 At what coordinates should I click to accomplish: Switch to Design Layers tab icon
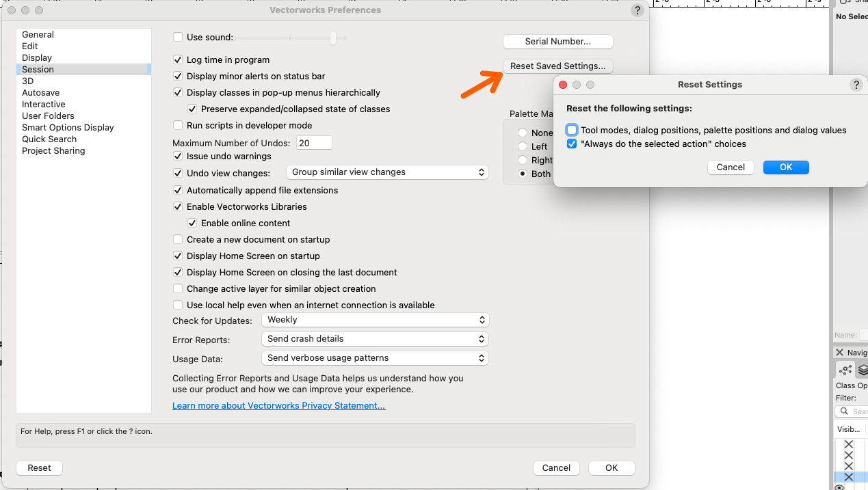(863, 370)
